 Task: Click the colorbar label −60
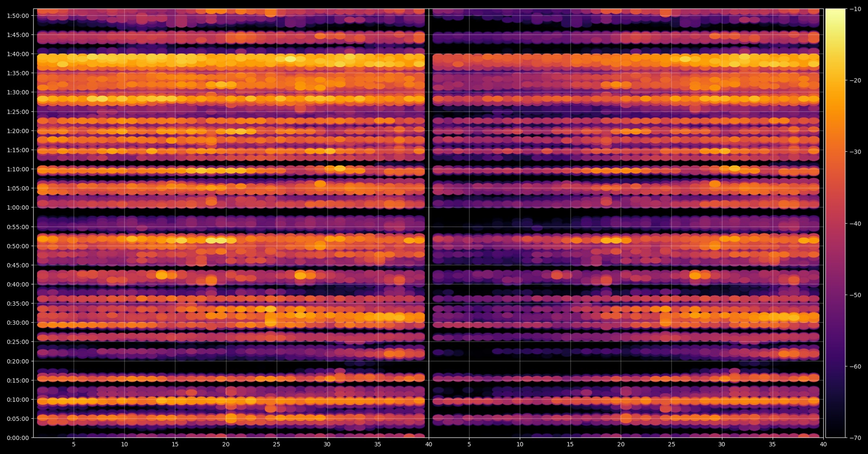click(855, 366)
